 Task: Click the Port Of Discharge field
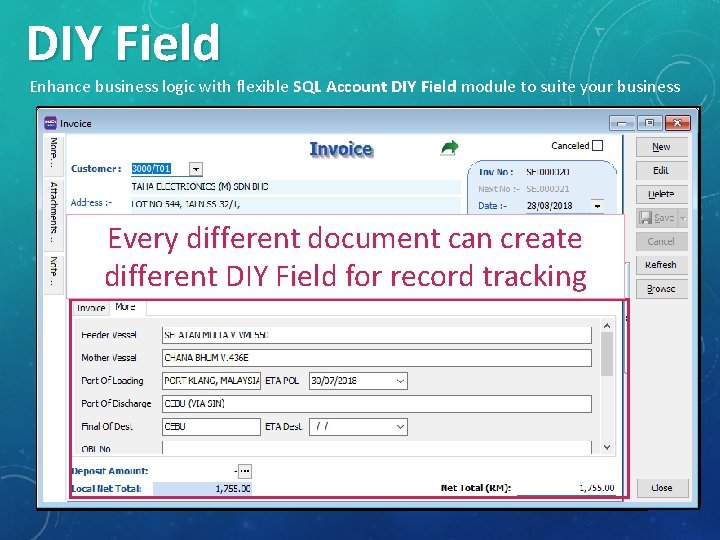point(377,404)
